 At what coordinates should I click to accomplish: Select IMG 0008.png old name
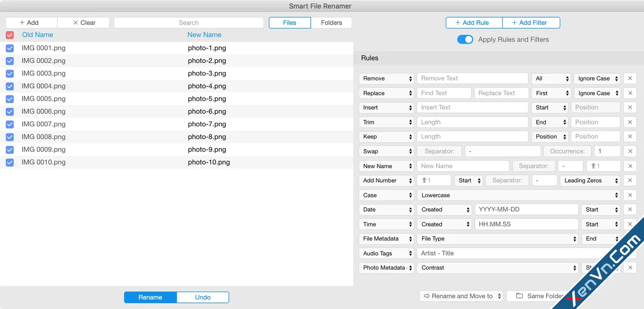(x=43, y=137)
